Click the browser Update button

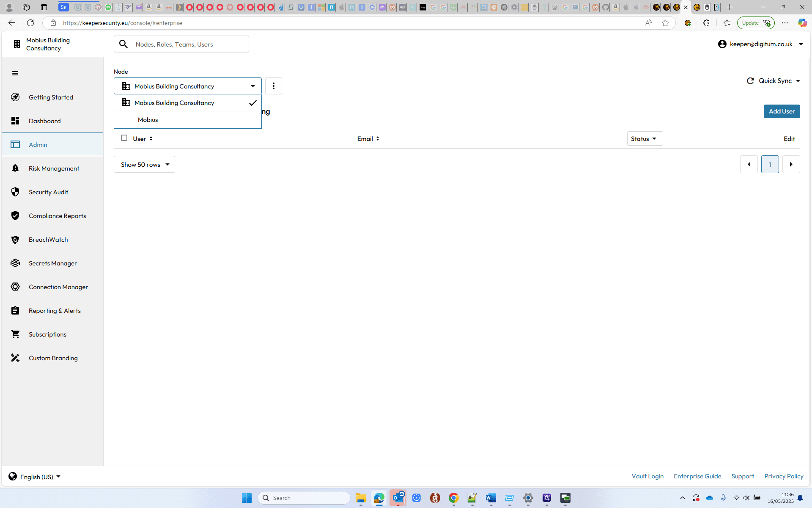point(755,23)
